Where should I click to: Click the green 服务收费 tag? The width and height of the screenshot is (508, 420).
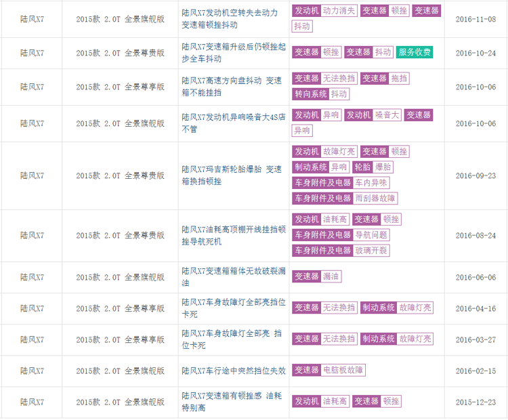click(414, 52)
